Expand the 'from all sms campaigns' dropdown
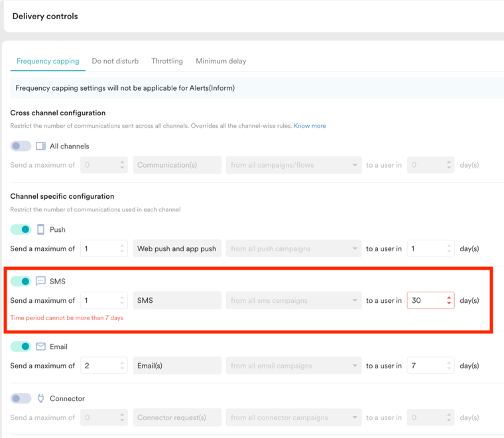This screenshot has width=504, height=438. pos(293,301)
